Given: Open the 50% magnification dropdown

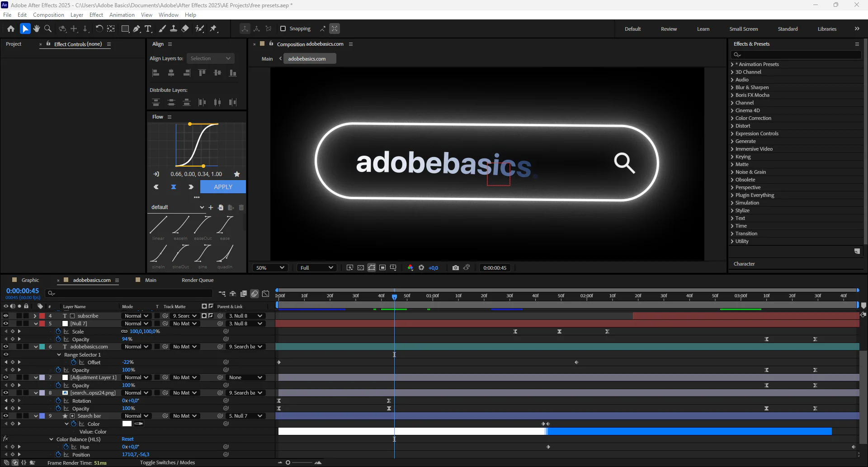Looking at the screenshot, I should coord(270,267).
